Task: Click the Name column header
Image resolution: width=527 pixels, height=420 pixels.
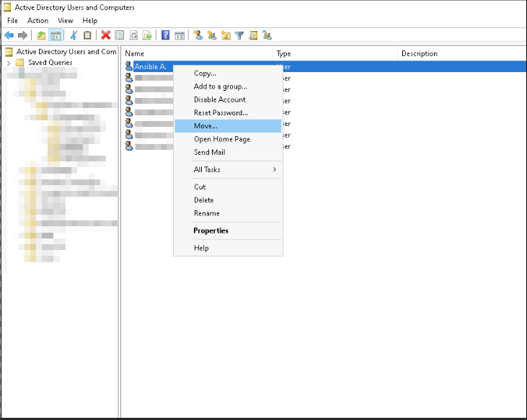Action: click(x=135, y=53)
